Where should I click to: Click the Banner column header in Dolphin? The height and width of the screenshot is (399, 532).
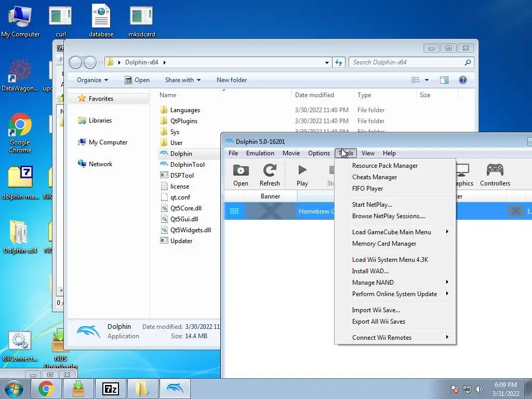[x=270, y=196]
